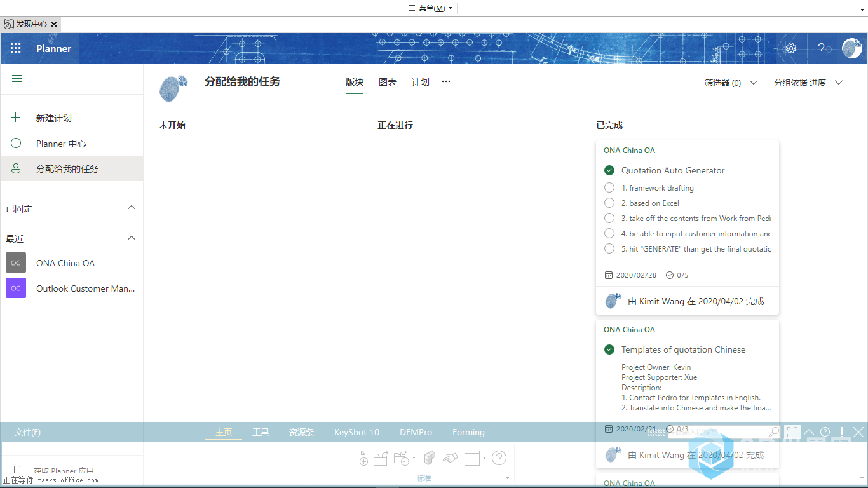The height and width of the screenshot is (488, 868).
Task: Click the purple OC icon for Outlook Customer Manager
Action: click(16, 288)
